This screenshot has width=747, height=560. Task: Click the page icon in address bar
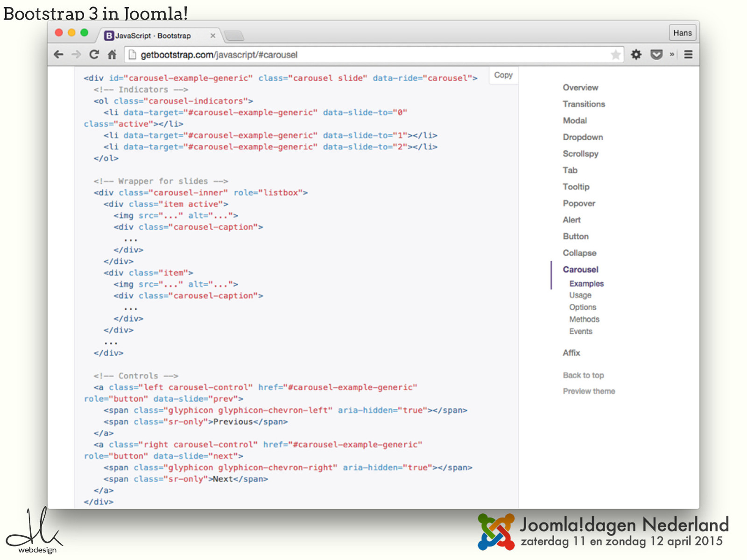coord(132,55)
